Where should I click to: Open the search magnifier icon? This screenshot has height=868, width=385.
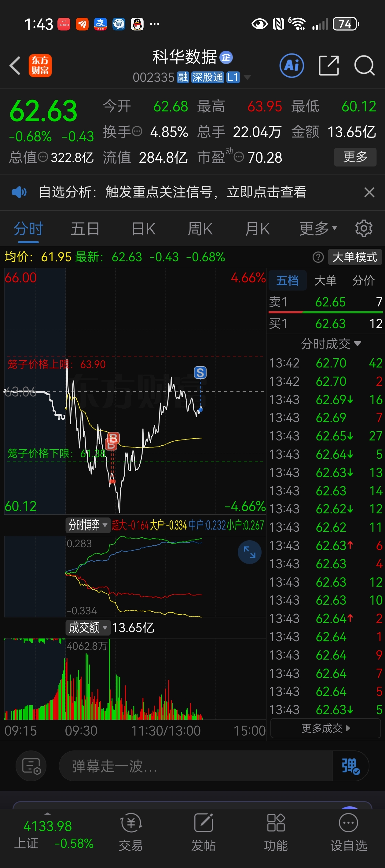click(365, 65)
